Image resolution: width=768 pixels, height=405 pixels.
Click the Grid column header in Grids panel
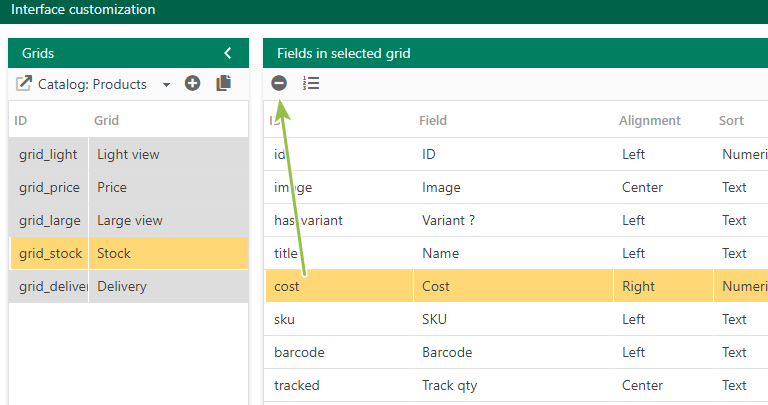106,120
